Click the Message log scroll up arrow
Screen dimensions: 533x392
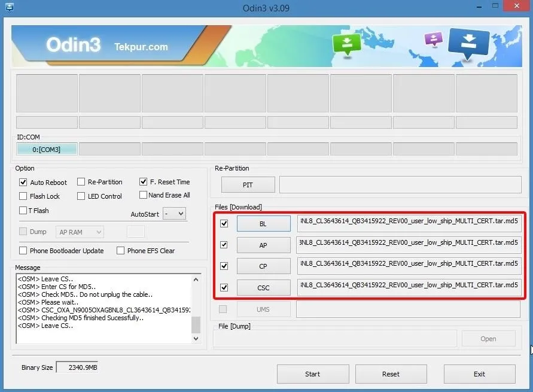point(196,279)
